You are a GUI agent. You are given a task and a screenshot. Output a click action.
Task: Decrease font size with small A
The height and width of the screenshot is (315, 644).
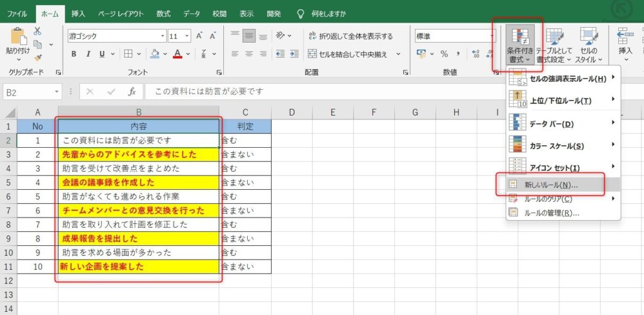point(213,36)
